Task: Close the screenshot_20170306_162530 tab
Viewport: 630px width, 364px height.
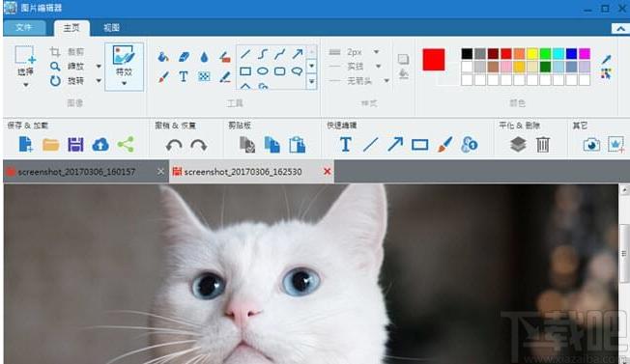Action: click(327, 171)
